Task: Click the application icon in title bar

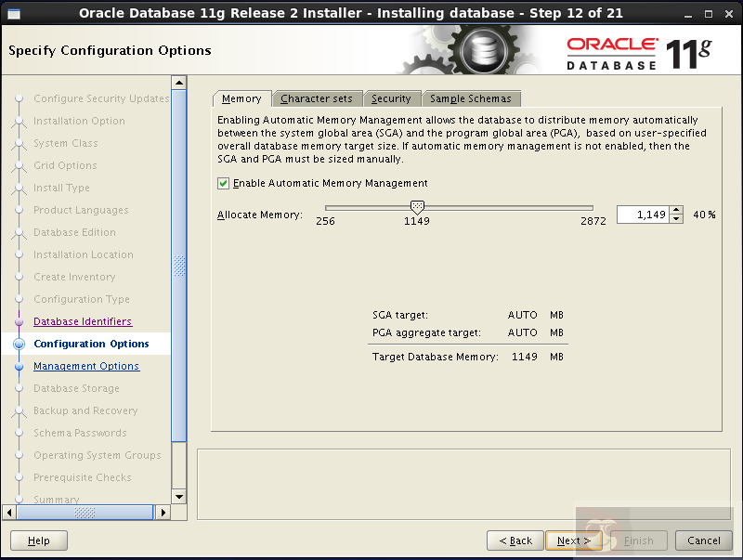Action: tap(13, 12)
